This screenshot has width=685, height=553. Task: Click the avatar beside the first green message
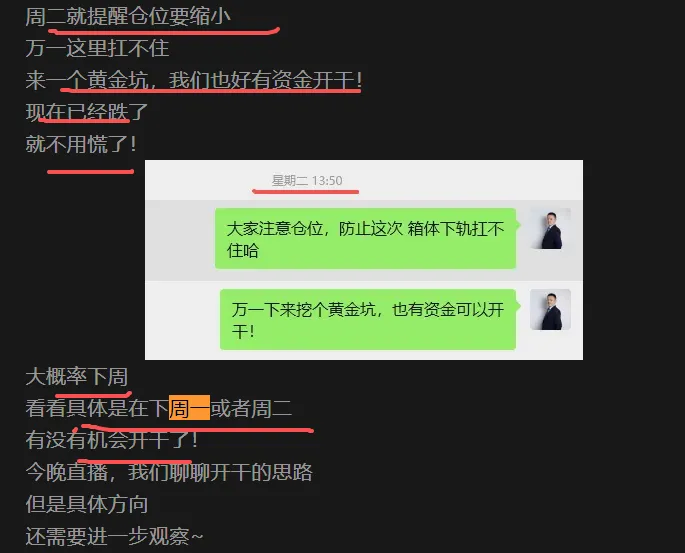click(x=550, y=228)
